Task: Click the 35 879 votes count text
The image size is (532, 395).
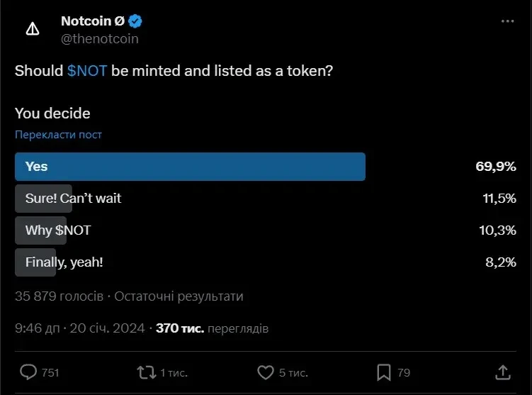Action: [x=60, y=296]
